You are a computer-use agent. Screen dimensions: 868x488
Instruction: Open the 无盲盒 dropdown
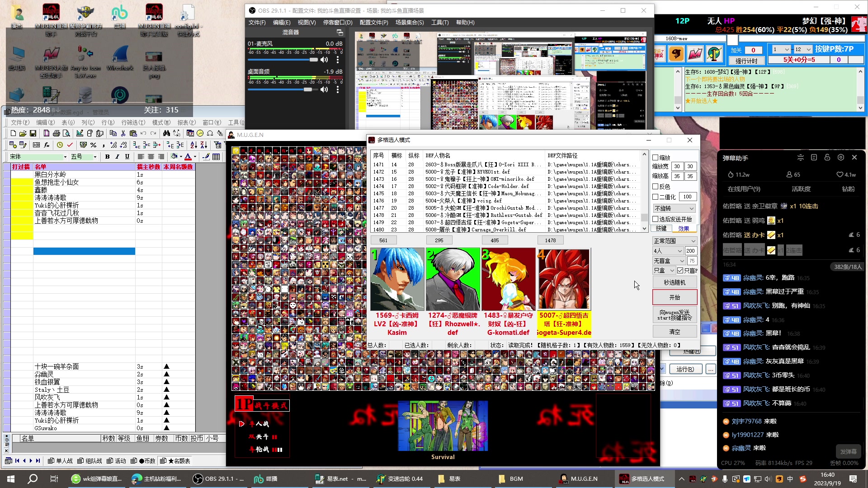tap(669, 261)
